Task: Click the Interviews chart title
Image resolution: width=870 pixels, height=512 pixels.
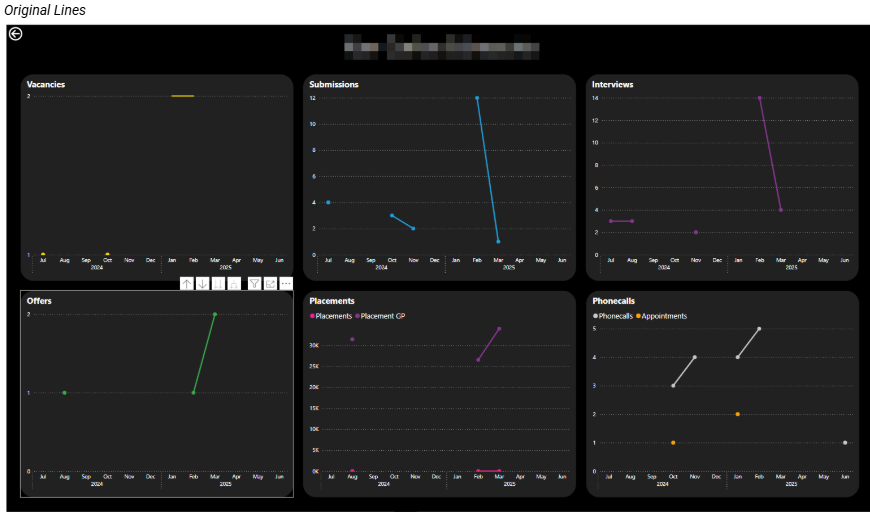Action: point(613,84)
